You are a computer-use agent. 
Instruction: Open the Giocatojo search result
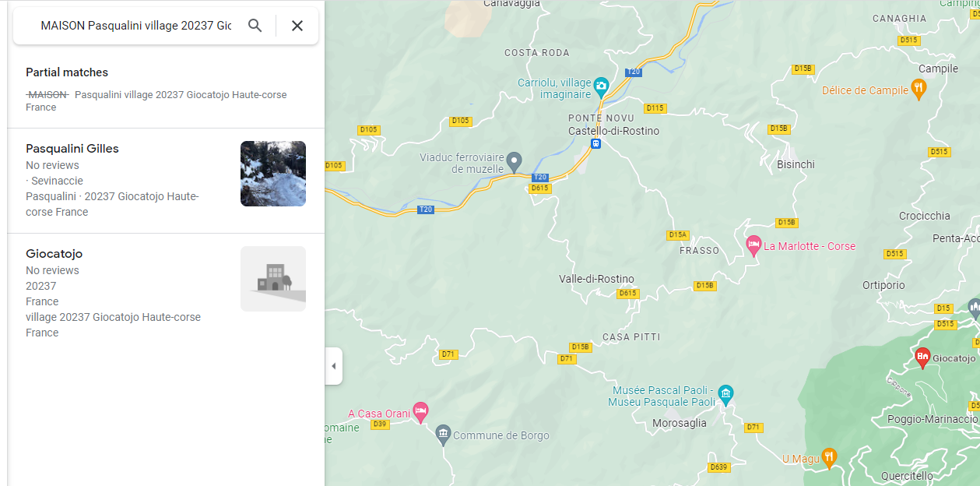click(54, 254)
